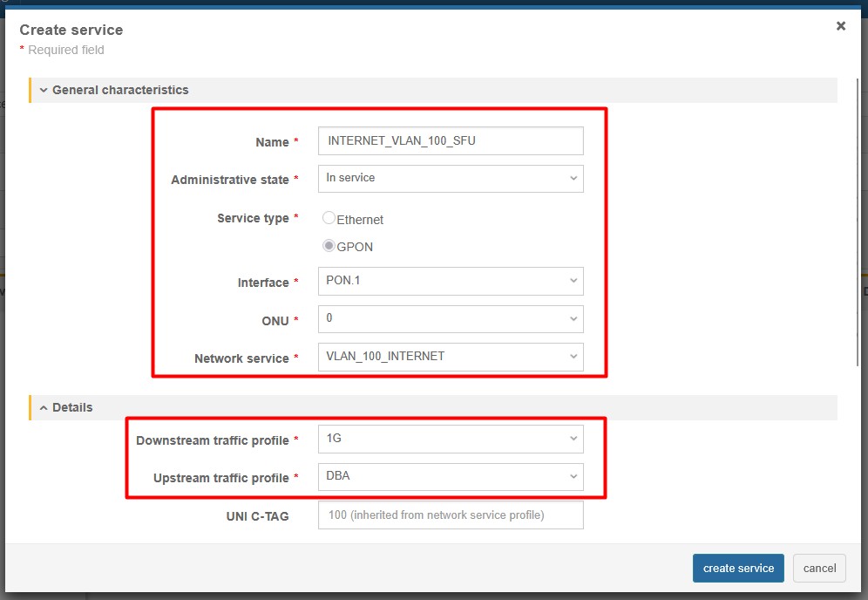The width and height of the screenshot is (868, 600).
Task: Click the GPON radio label text
Action: [355, 247]
